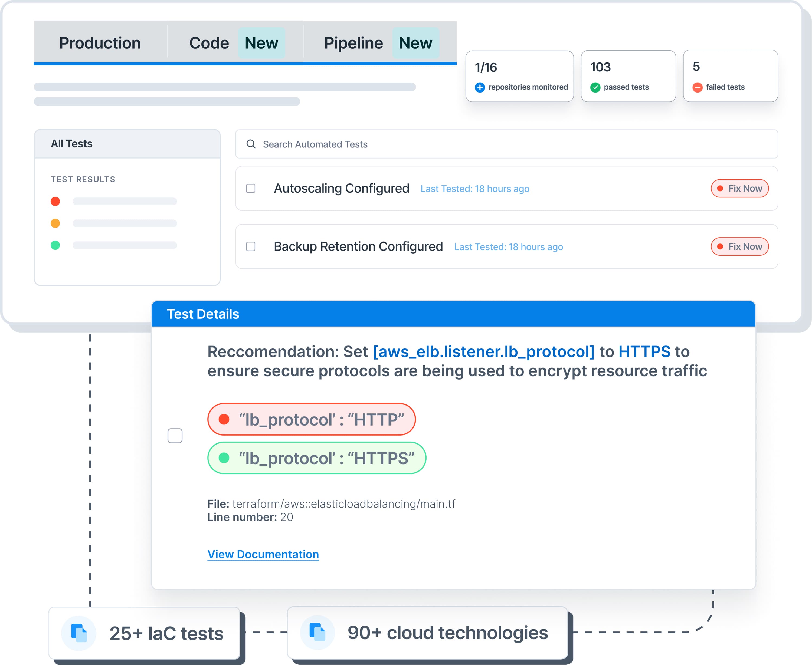Viewport: 812px width, 665px height.
Task: Click the document icon beside 25+ IaC tests
Action: tap(79, 633)
